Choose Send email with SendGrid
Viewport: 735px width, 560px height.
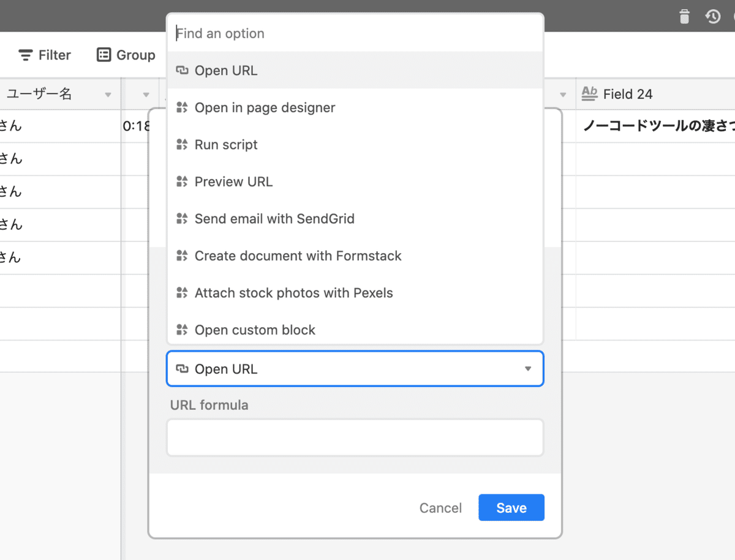point(274,219)
